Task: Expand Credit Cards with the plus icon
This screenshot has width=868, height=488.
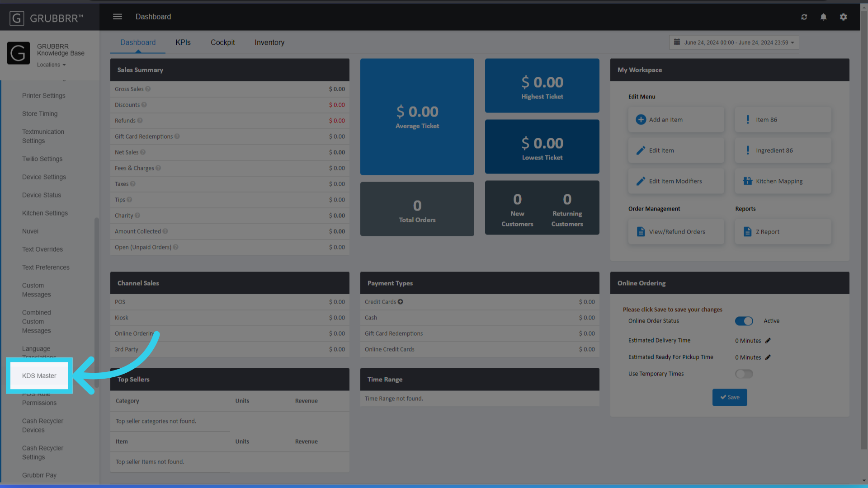Action: (400, 302)
